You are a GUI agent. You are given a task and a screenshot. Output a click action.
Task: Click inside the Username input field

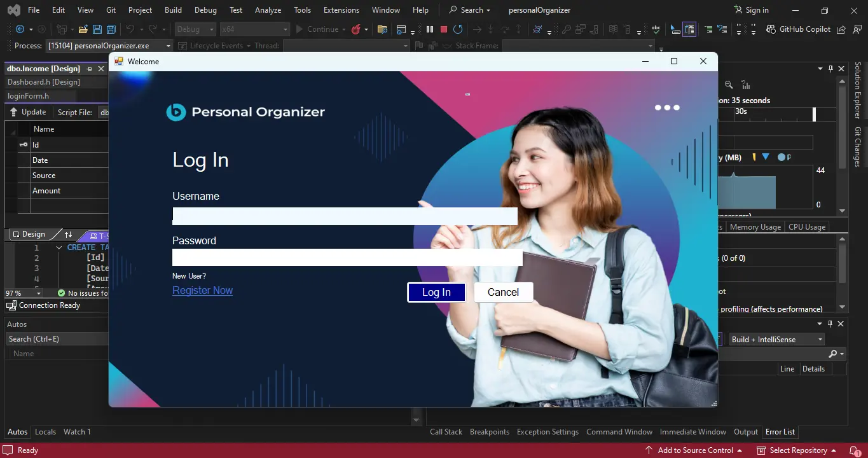[344, 216]
